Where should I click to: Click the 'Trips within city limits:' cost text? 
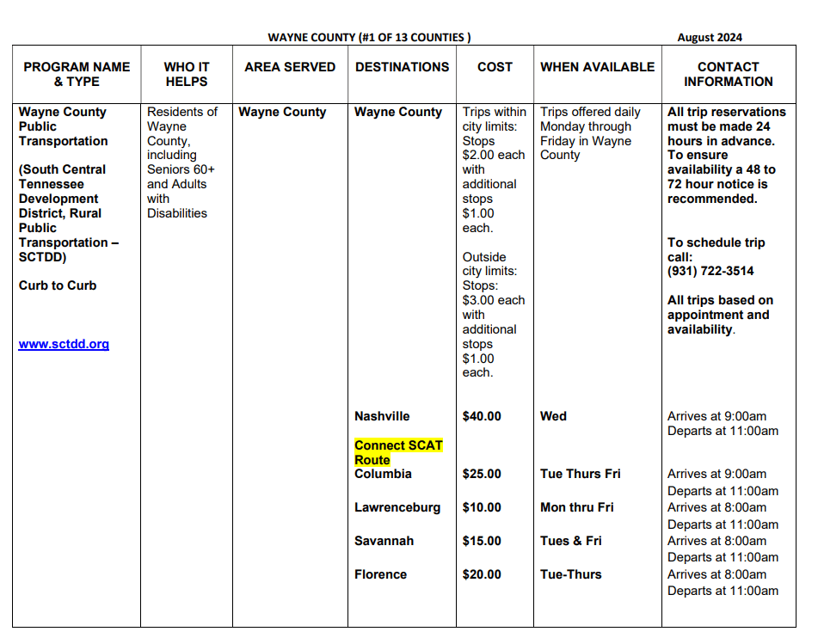(494, 120)
